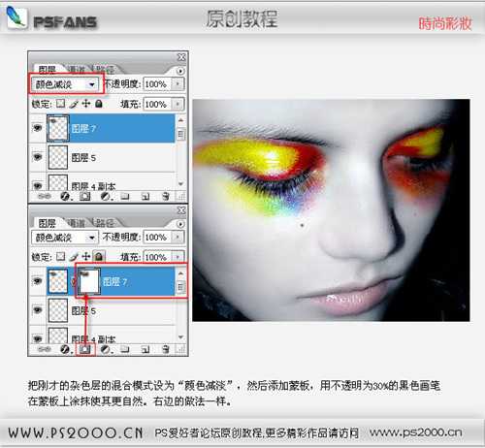Viewport: 485px width, 448px height.
Task: Select 图层 tab in lower panel
Action: click(x=48, y=223)
